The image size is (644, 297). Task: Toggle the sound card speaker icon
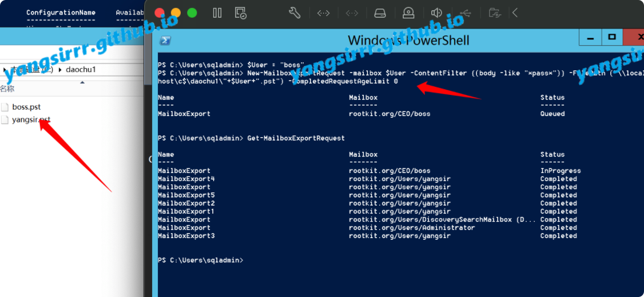[x=436, y=13]
